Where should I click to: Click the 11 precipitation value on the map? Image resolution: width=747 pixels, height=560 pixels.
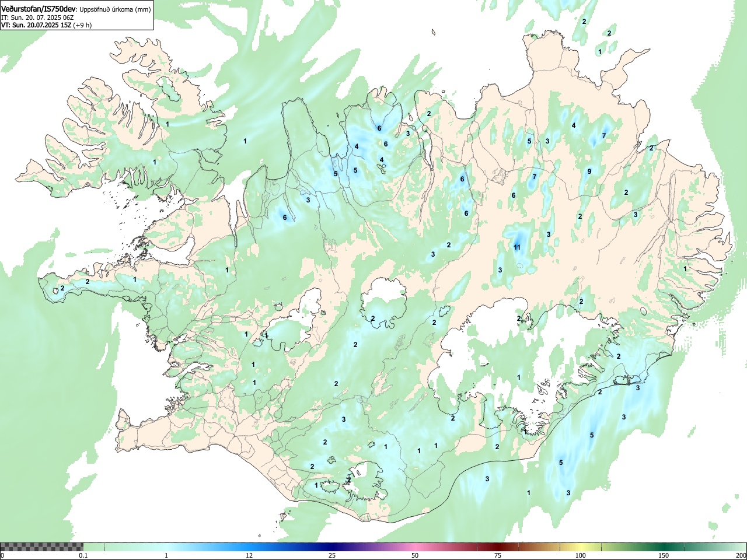tap(517, 247)
